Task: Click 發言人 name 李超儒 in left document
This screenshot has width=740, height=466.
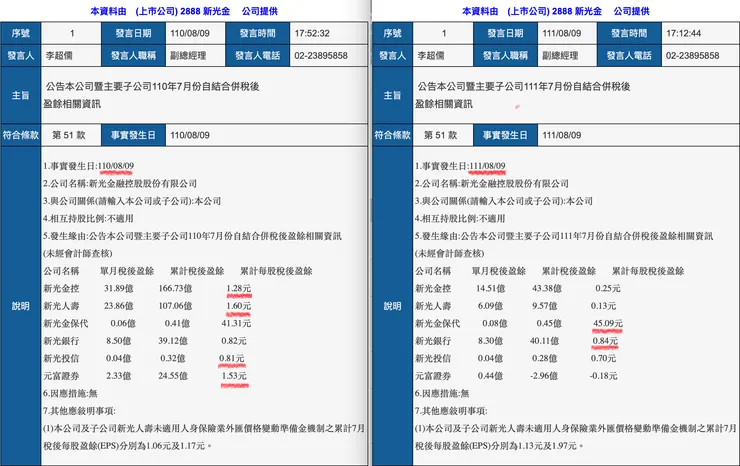Action: 59,56
